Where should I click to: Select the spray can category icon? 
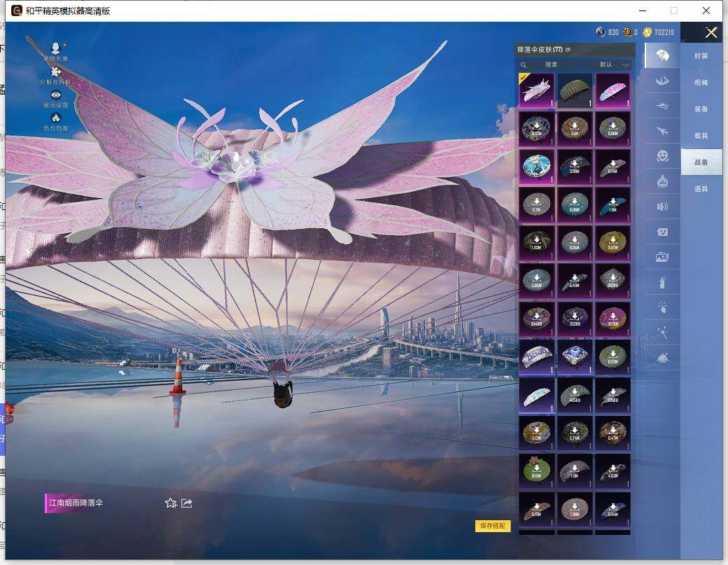tap(662, 282)
